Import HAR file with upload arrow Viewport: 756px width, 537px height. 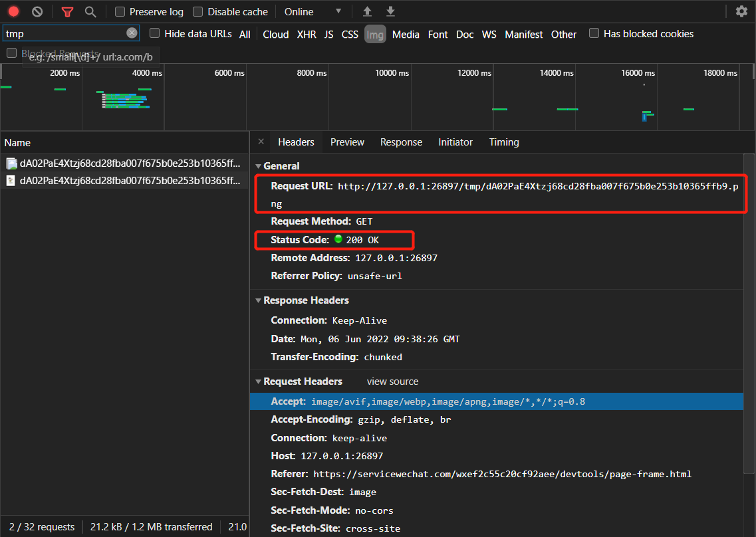click(368, 11)
